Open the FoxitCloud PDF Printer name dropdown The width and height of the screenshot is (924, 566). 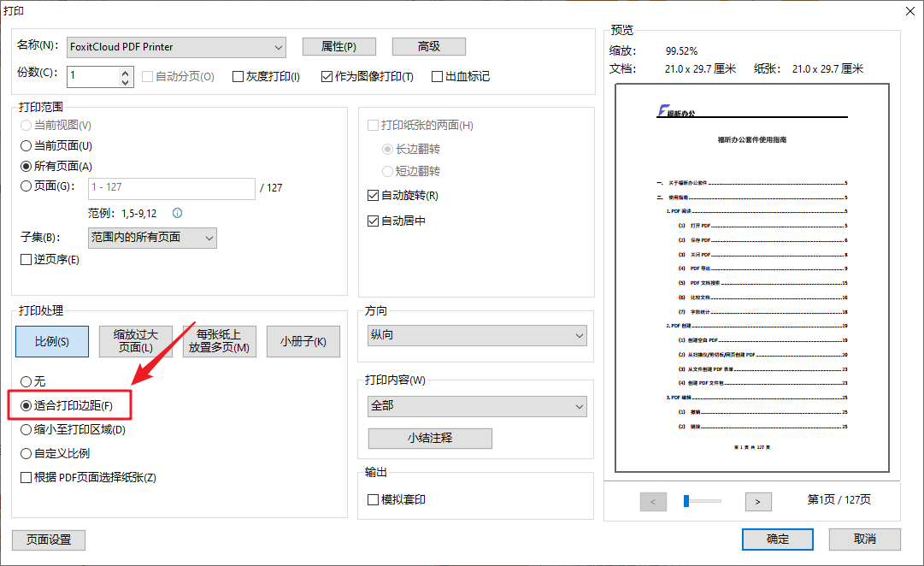click(x=275, y=47)
